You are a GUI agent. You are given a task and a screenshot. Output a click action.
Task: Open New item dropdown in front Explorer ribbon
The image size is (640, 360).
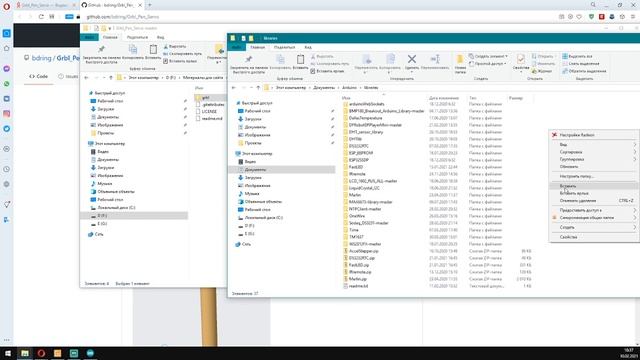[488, 56]
